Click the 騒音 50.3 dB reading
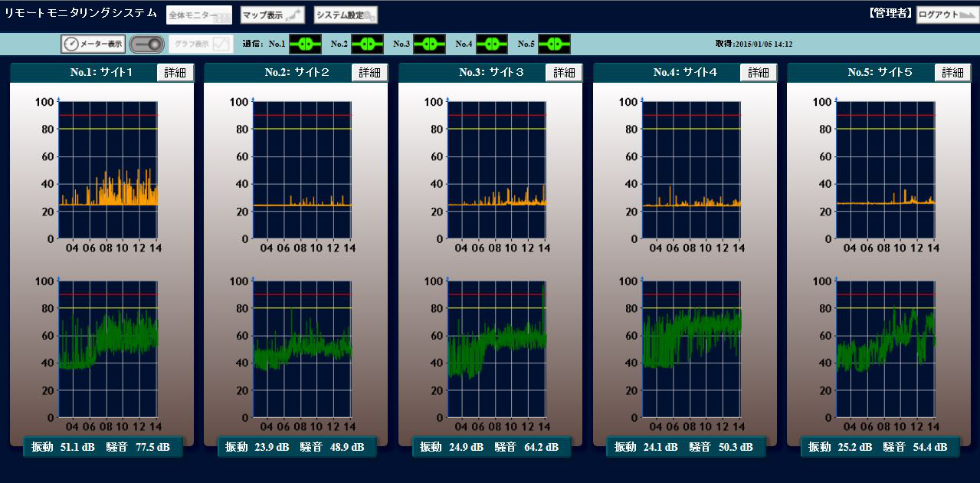980x483 pixels. (x=722, y=447)
